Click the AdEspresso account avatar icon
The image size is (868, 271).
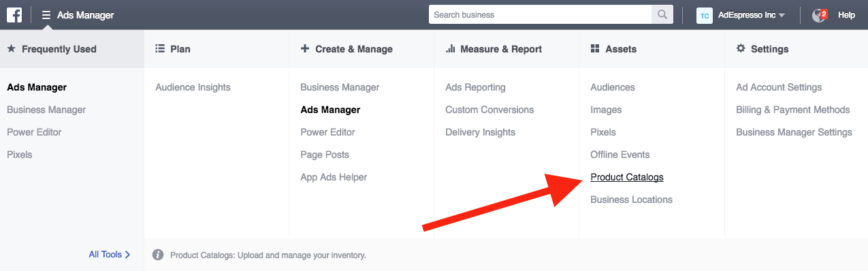pyautogui.click(x=704, y=15)
